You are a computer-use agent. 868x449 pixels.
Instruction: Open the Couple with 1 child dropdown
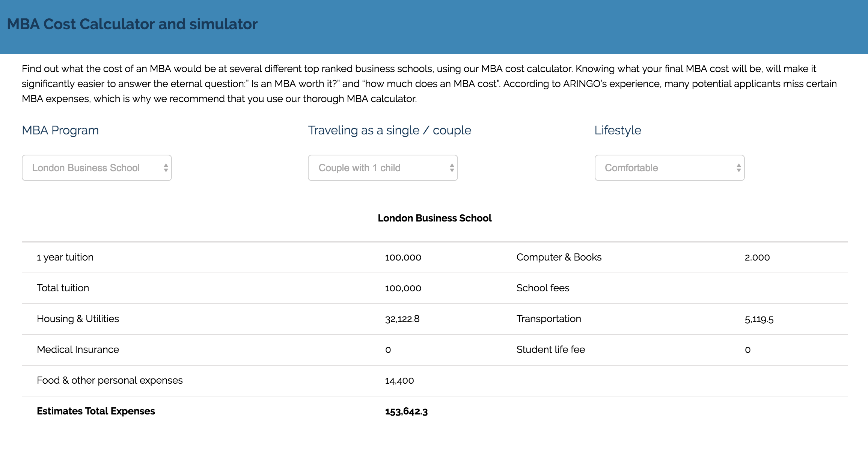click(383, 168)
